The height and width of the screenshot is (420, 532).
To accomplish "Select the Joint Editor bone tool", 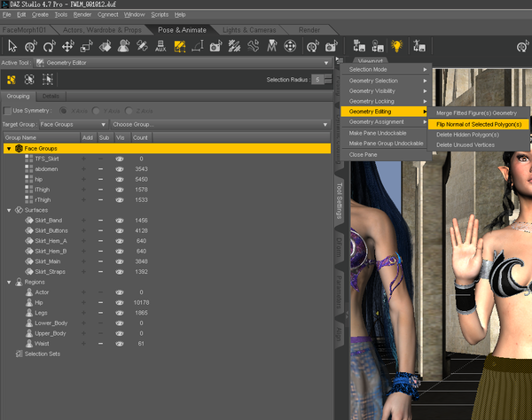I will (142, 46).
